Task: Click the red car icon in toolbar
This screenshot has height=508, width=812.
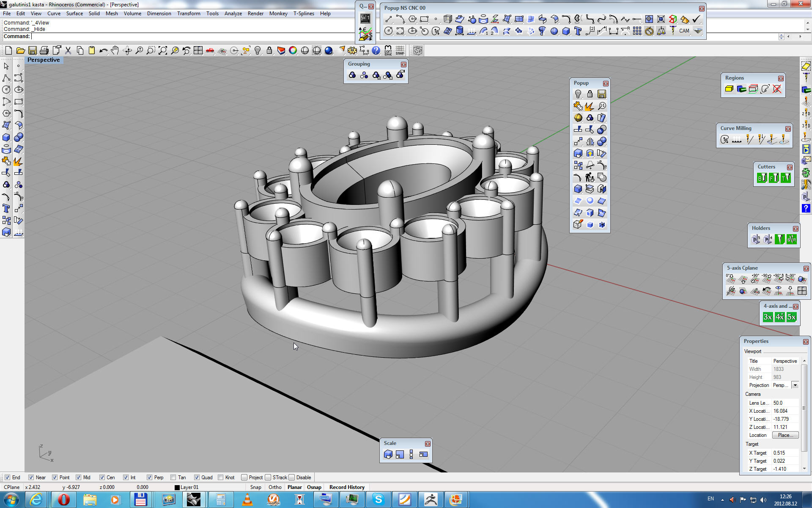Action: tap(210, 51)
